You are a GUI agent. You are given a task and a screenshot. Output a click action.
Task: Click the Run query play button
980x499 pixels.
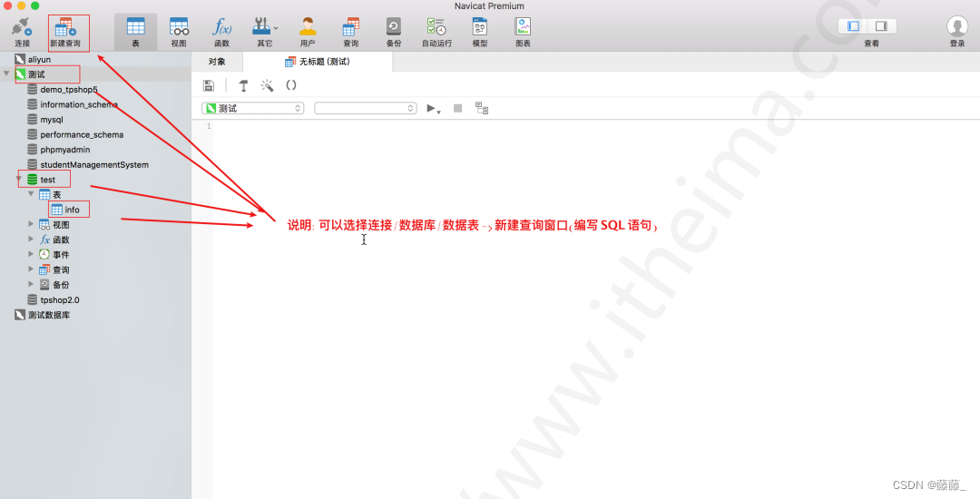pyautogui.click(x=433, y=108)
